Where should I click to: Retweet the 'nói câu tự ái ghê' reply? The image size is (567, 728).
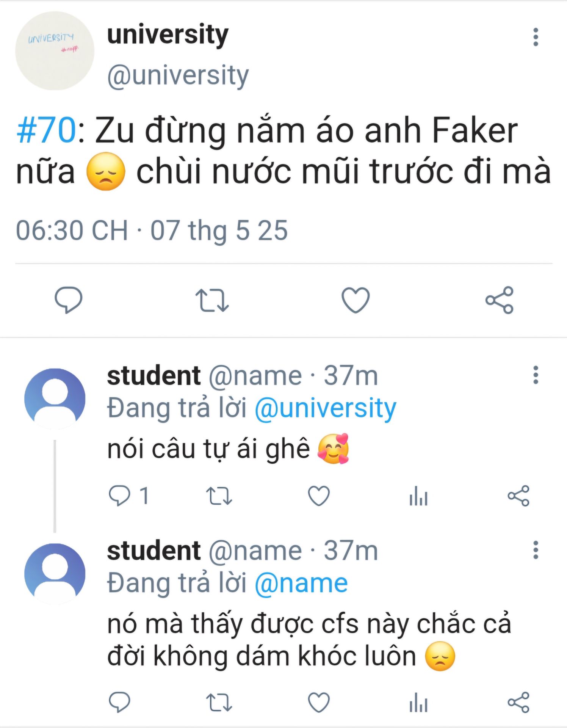[219, 496]
